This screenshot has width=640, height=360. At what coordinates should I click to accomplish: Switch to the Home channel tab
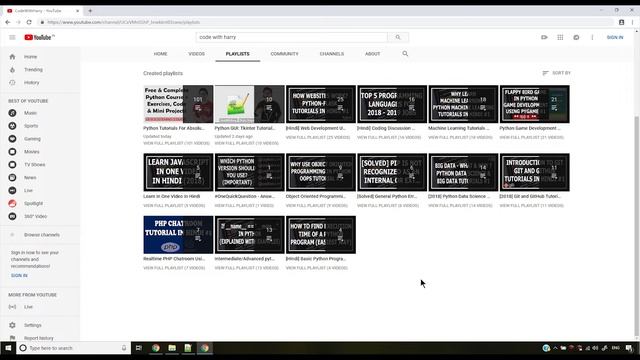tap(160, 54)
